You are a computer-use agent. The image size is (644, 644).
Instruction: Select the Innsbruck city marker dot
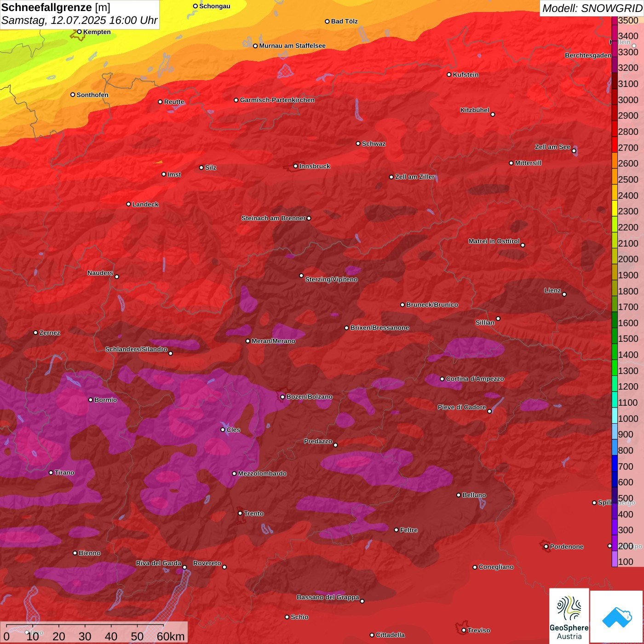296,166
